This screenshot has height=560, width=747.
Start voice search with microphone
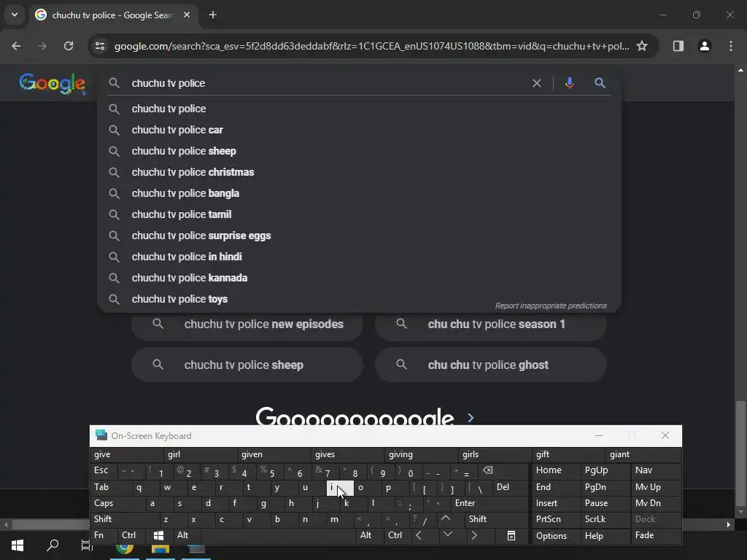[569, 83]
